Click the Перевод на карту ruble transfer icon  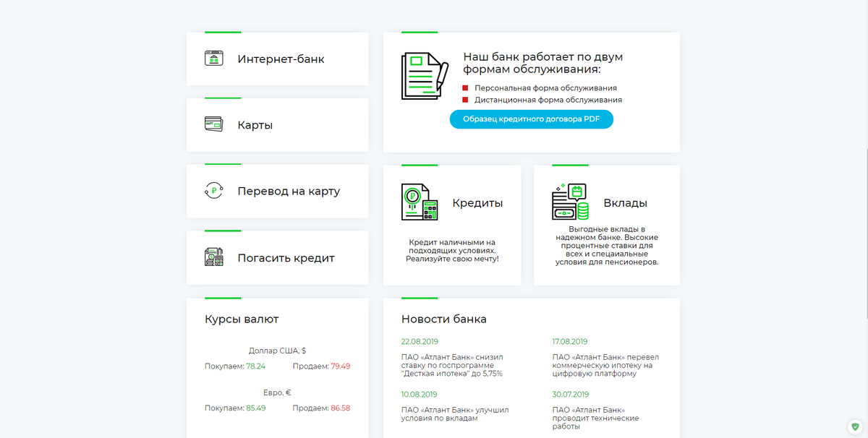(213, 191)
